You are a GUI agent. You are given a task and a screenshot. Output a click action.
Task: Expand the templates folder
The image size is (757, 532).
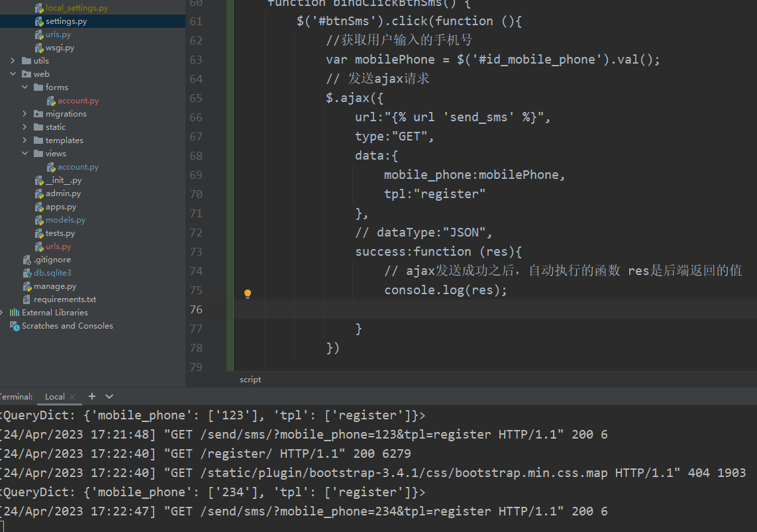pos(25,140)
